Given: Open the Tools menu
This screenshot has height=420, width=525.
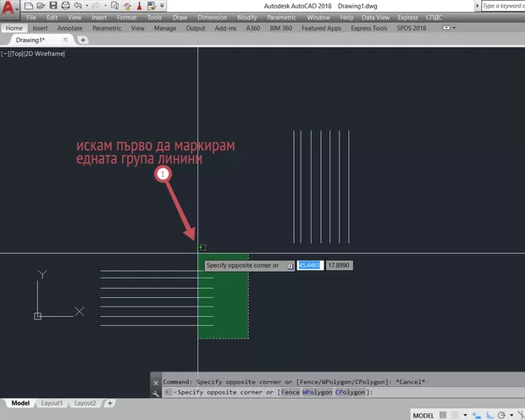Looking at the screenshot, I should point(154,18).
